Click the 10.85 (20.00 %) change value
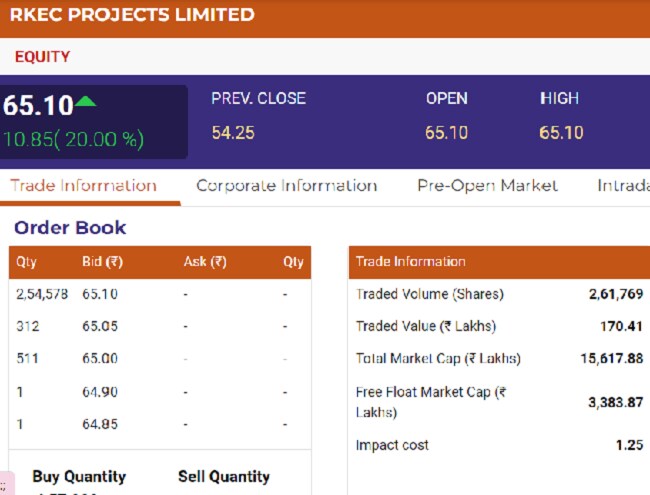This screenshot has width=650, height=495. coord(74,139)
